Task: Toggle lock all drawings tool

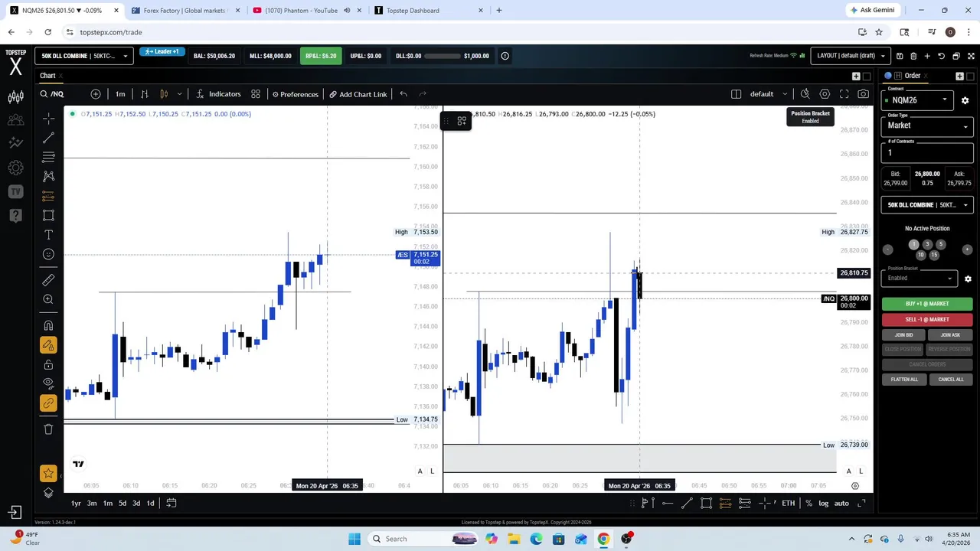Action: 48,364
